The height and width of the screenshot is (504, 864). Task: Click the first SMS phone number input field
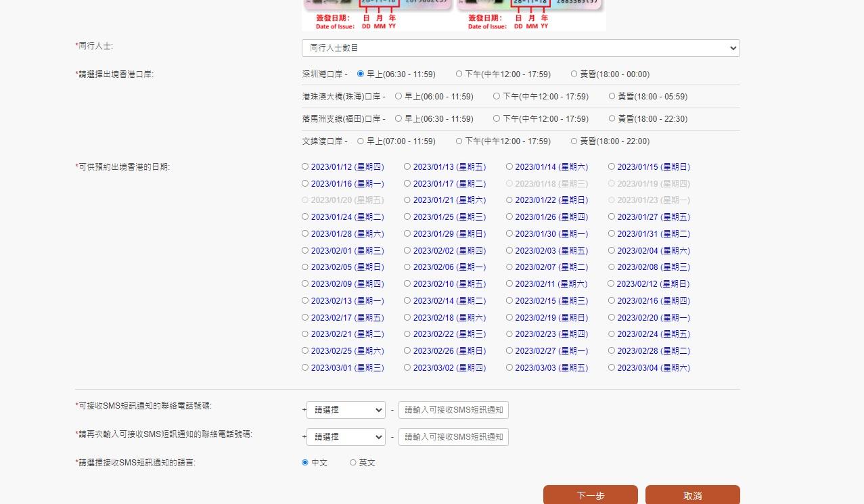coord(453,409)
